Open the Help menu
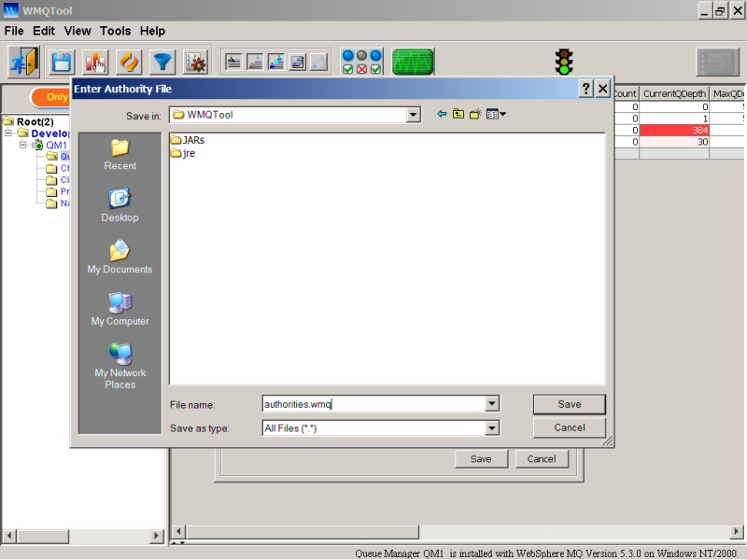This screenshot has height=560, width=747. [x=152, y=31]
